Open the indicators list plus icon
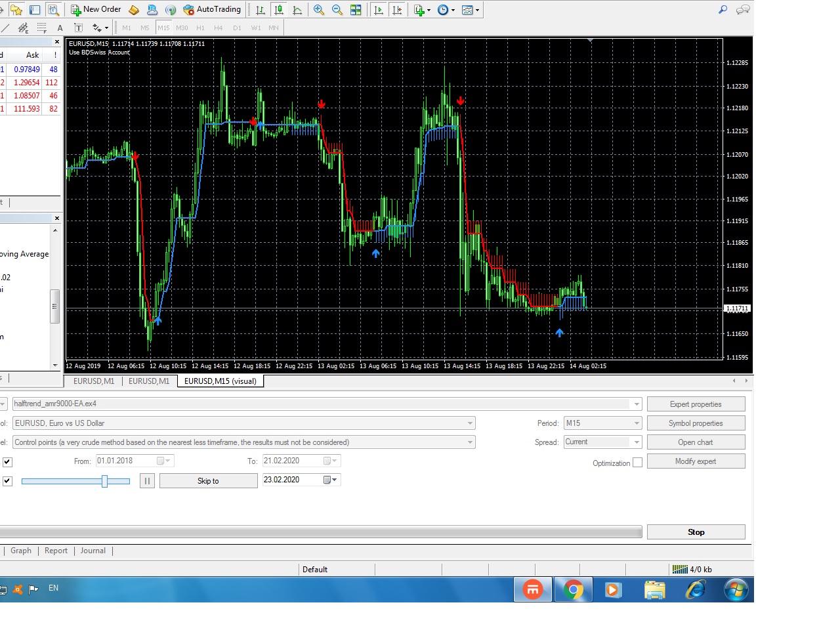The height and width of the screenshot is (630, 840). click(x=422, y=10)
